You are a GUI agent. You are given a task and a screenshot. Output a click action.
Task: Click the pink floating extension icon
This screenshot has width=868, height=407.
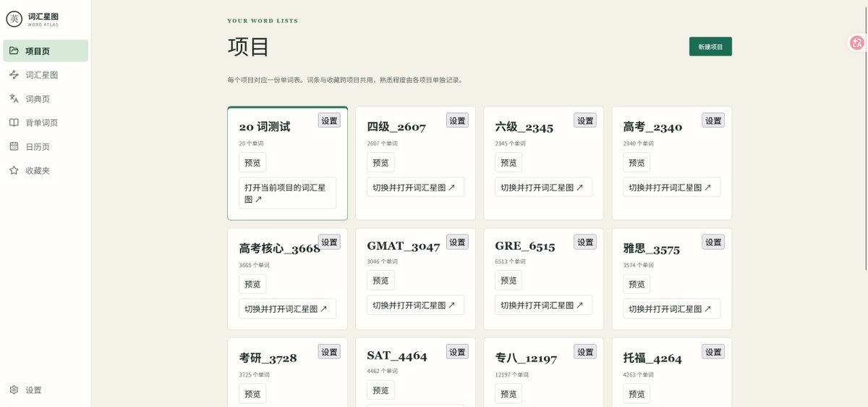(x=857, y=43)
